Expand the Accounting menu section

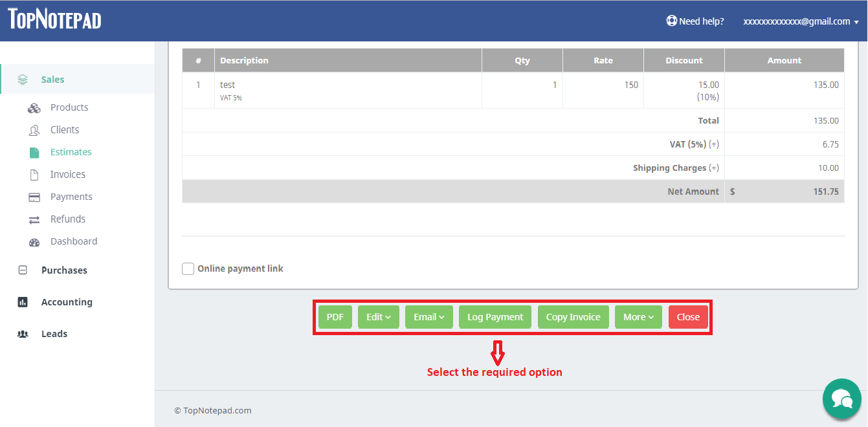[x=67, y=302]
